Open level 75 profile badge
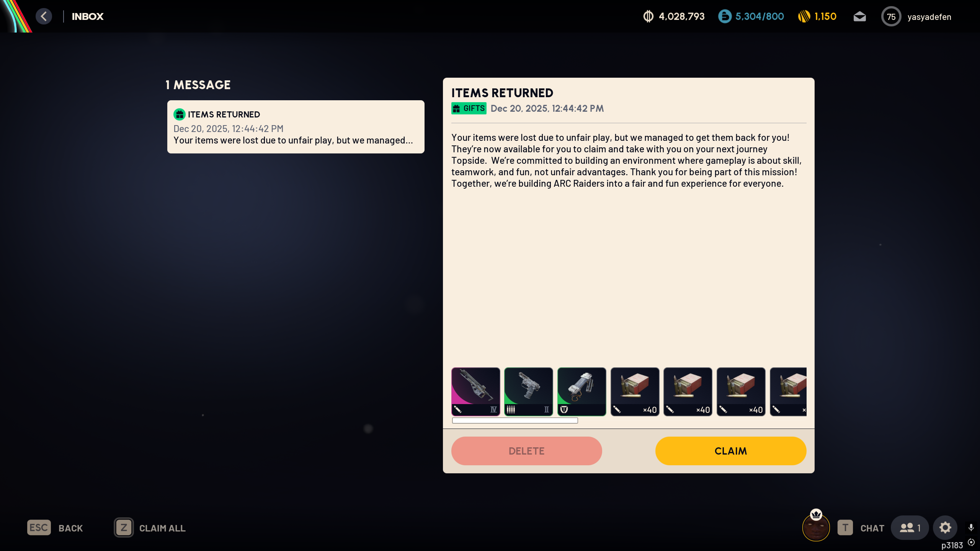This screenshot has width=980, height=551. [x=891, y=16]
